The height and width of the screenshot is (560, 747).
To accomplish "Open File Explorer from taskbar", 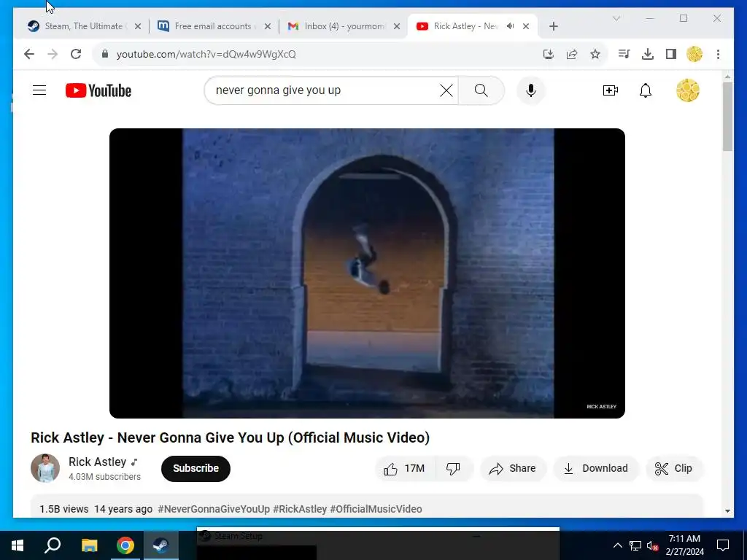I will point(89,545).
